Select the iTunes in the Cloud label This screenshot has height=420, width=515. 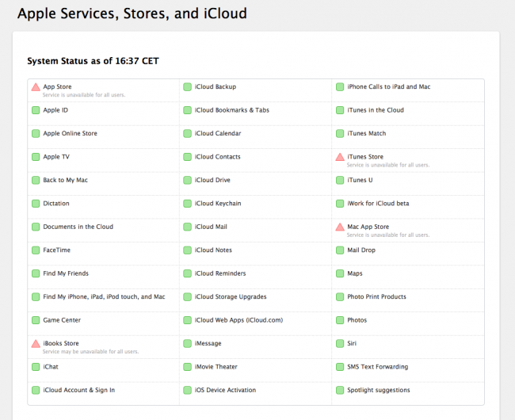[376, 110]
